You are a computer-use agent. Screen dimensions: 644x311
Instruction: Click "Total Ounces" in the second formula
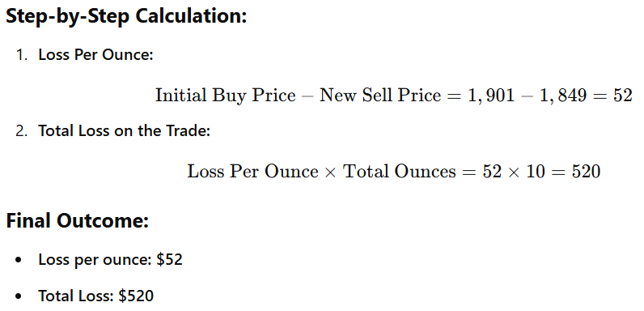point(399,171)
